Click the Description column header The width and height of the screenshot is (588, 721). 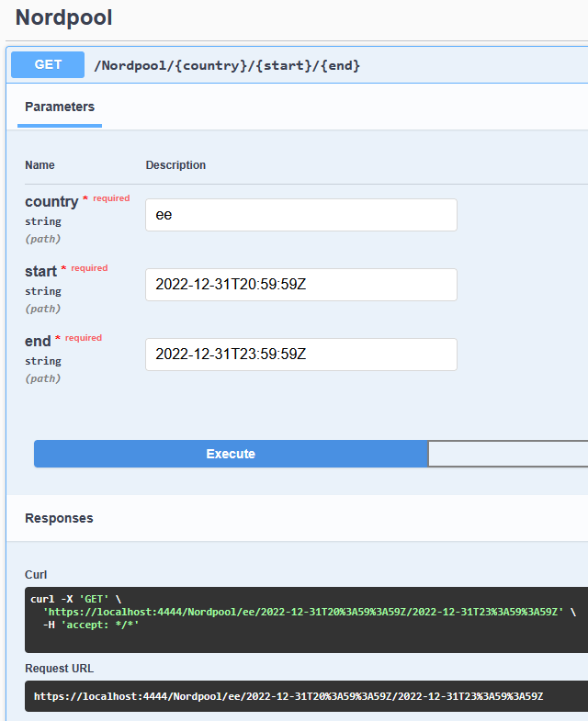tap(175, 165)
